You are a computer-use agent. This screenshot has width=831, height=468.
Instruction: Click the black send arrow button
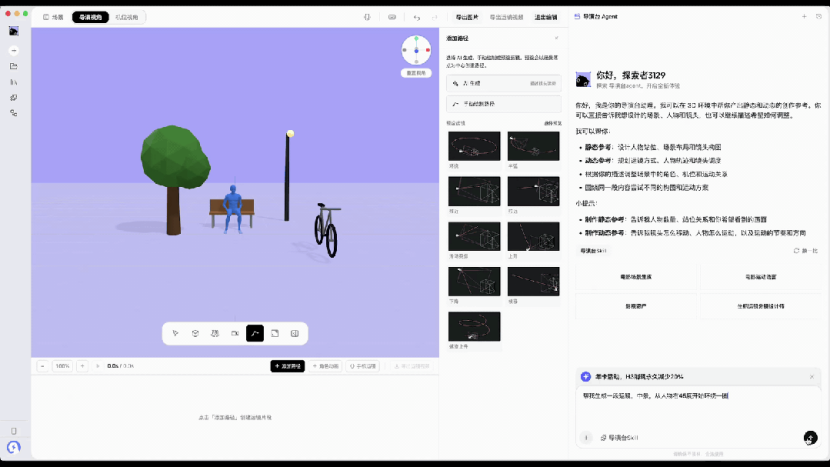810,438
